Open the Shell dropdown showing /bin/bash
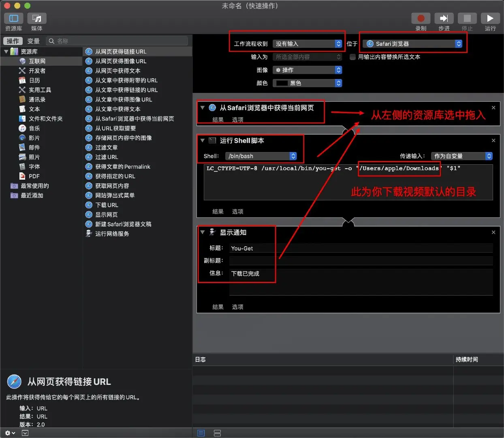 coord(261,156)
